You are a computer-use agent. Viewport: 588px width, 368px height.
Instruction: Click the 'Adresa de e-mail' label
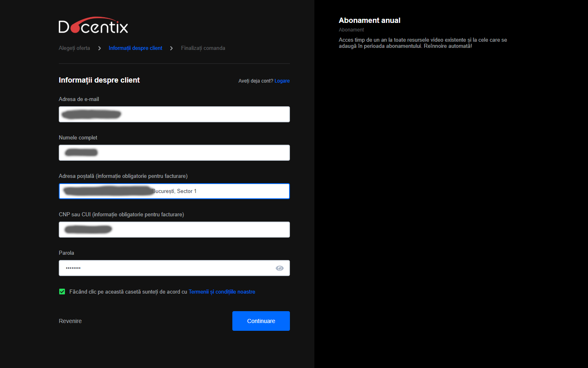(x=79, y=99)
